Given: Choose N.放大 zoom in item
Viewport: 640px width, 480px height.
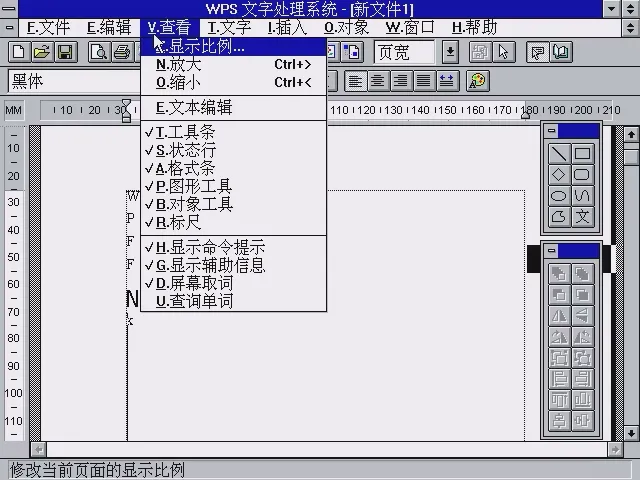Looking at the screenshot, I should coord(233,64).
